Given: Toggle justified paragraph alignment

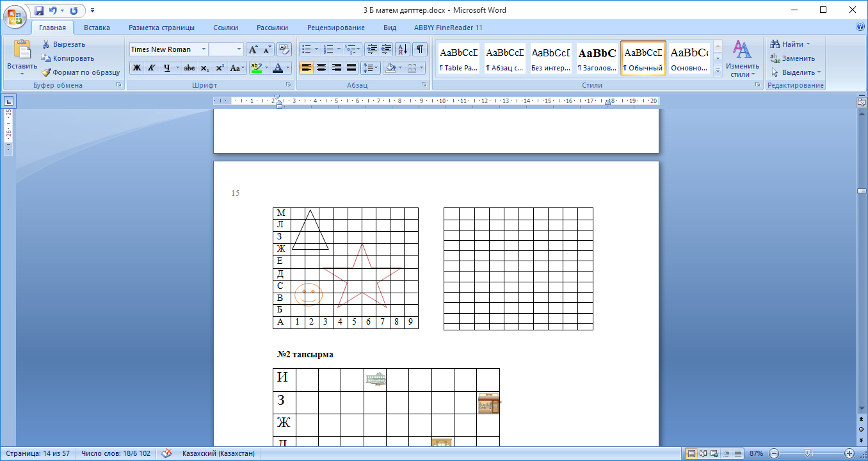Looking at the screenshot, I should pyautogui.click(x=351, y=68).
